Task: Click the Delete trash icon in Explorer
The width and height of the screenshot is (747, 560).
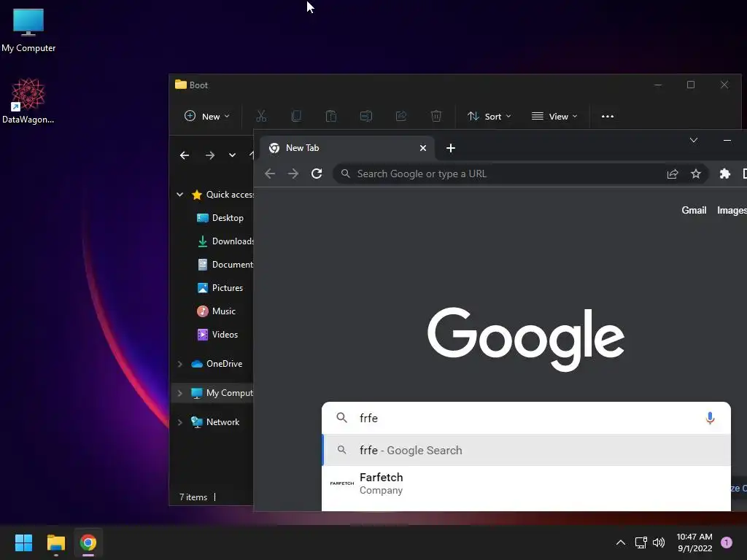Action: click(x=436, y=116)
